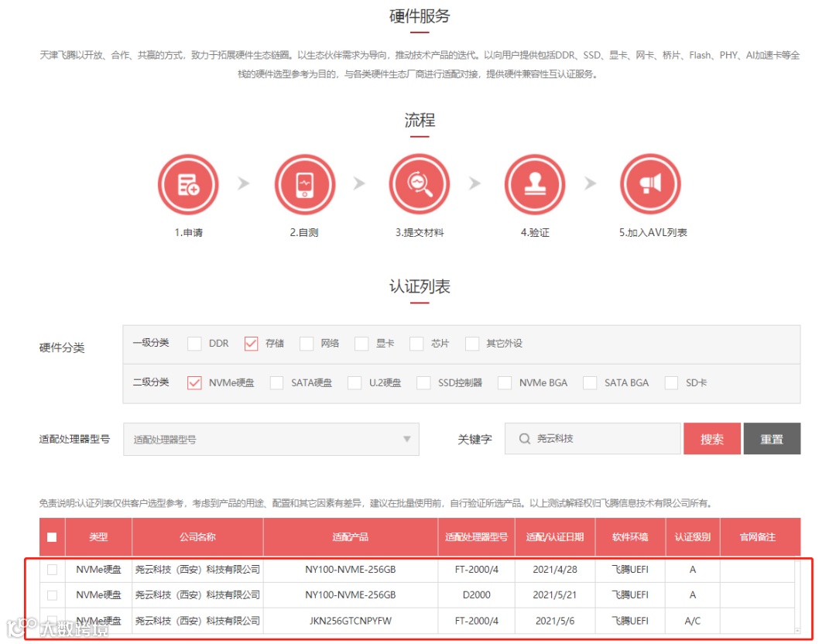836x644 pixels.
Task: Click the 公司名称 column header
Action: coord(198,537)
